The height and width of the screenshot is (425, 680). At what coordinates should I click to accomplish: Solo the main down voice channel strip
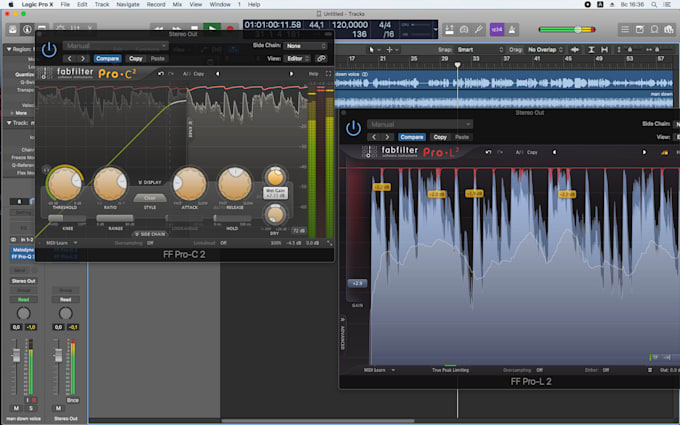click(31, 408)
